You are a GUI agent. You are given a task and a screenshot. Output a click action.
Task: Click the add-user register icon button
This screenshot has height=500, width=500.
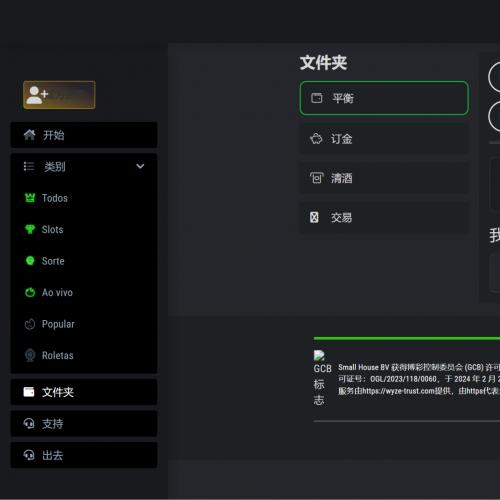(x=59, y=95)
